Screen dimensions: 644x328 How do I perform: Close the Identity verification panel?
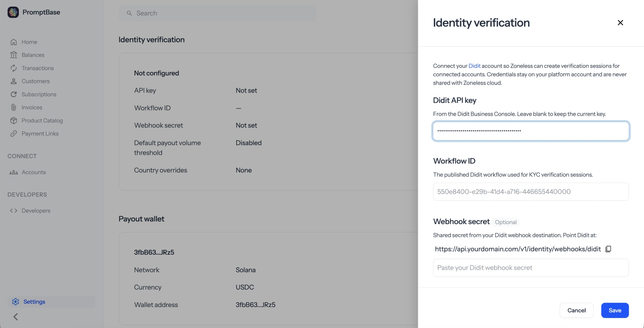[620, 23]
